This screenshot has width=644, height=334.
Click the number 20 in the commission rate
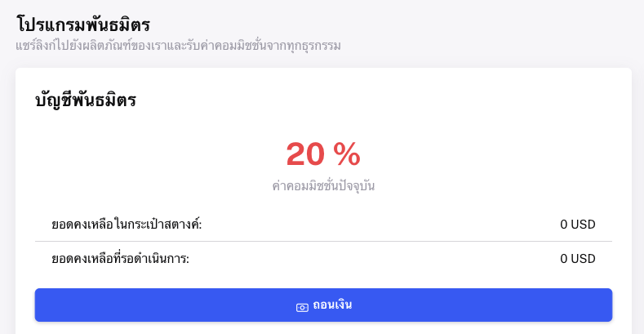tap(305, 154)
